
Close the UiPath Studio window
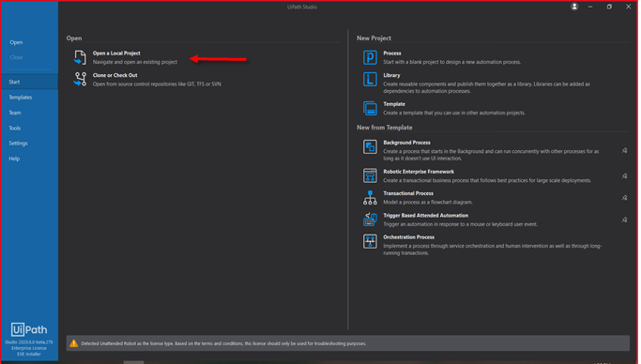tap(628, 7)
